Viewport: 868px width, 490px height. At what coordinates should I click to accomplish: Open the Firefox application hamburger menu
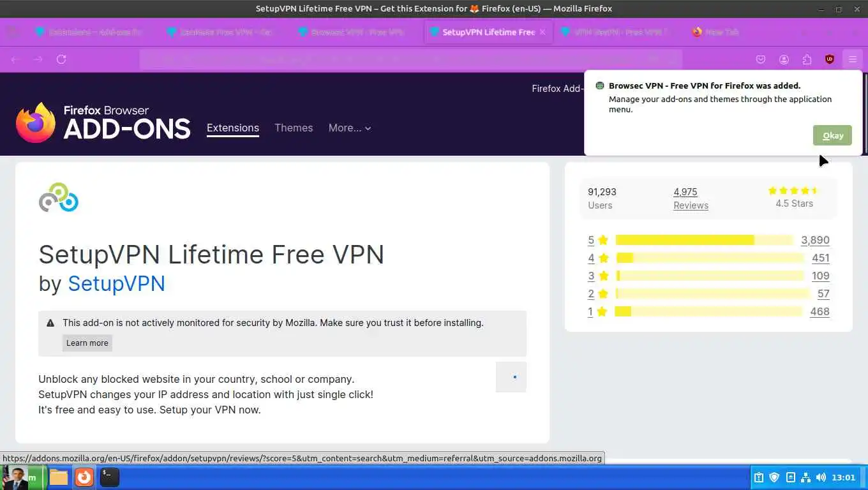pos(853,59)
